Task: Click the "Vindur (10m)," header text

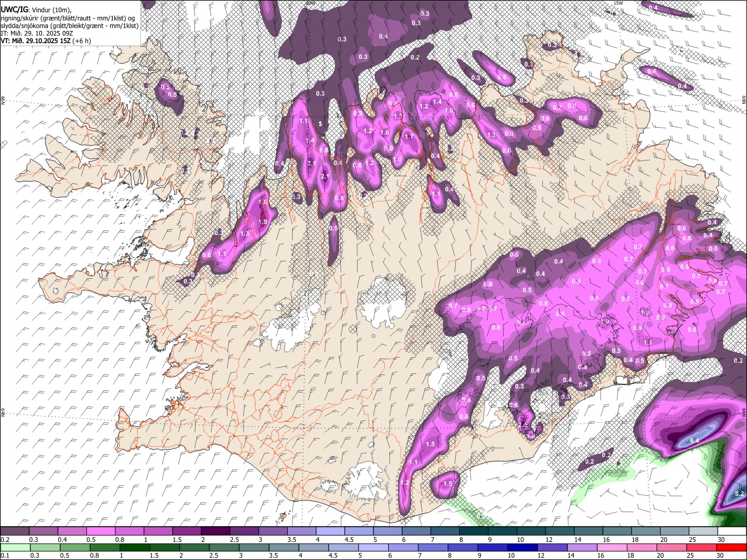Action: click(51, 10)
